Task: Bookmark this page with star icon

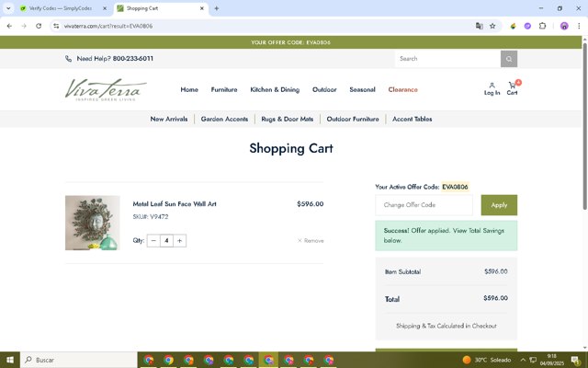Action: click(492, 26)
